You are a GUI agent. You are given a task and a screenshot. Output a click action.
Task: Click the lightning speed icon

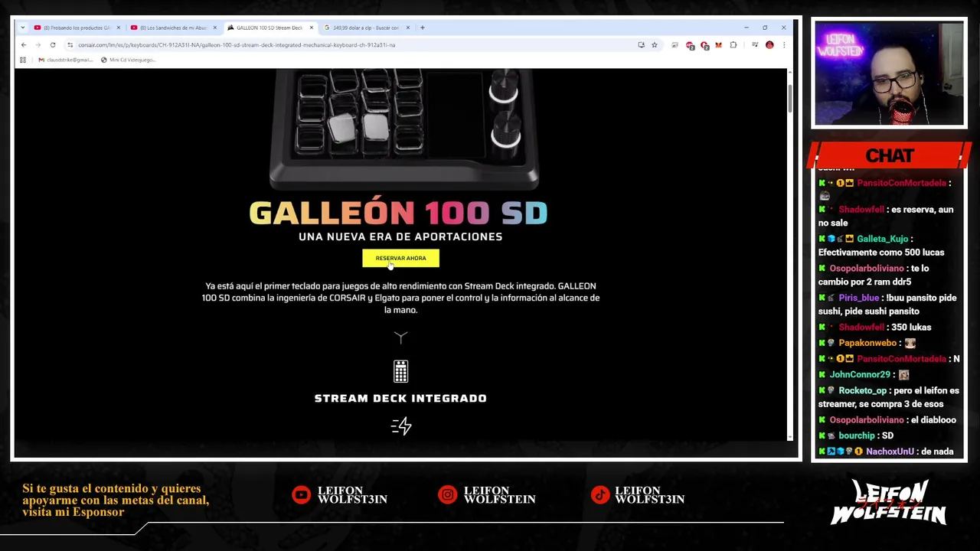(401, 425)
